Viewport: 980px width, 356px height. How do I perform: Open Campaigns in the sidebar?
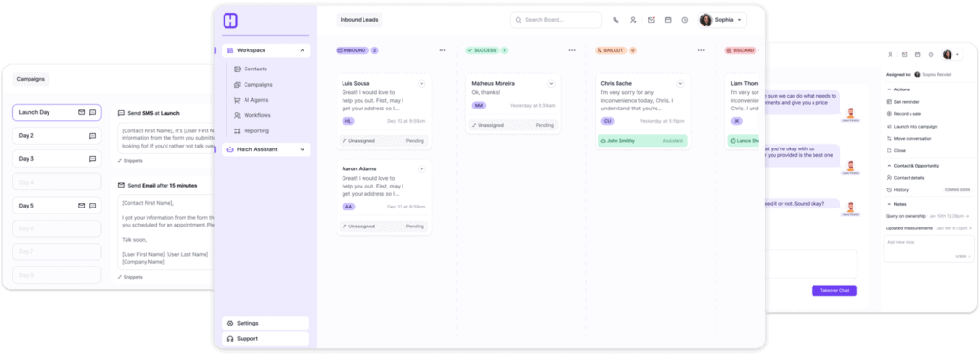tap(253, 85)
